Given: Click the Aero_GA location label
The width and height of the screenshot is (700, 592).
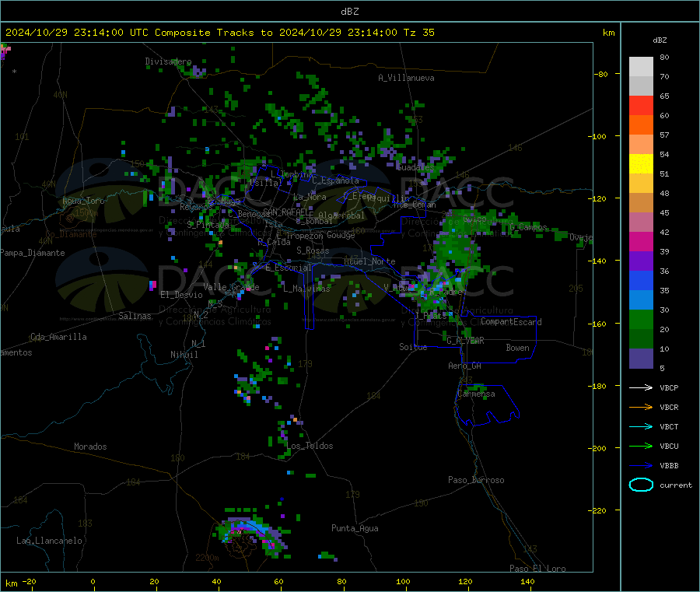Looking at the screenshot, I should point(465,366).
